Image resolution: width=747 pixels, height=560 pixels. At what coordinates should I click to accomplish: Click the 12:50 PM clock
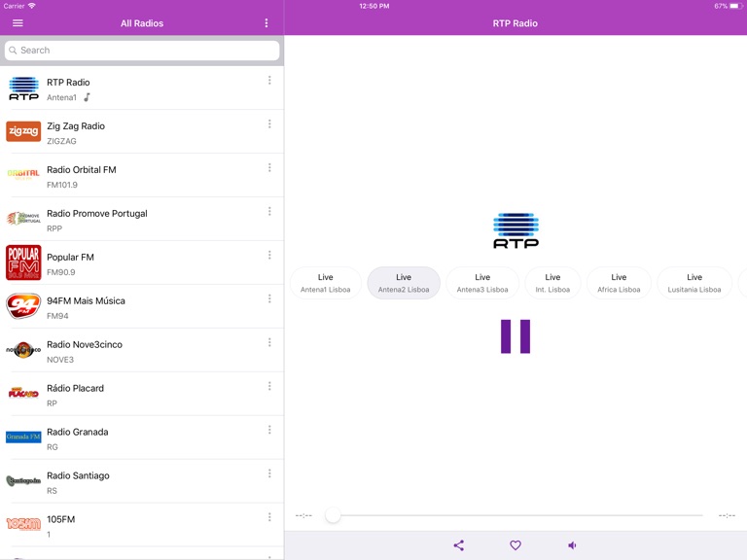click(373, 6)
